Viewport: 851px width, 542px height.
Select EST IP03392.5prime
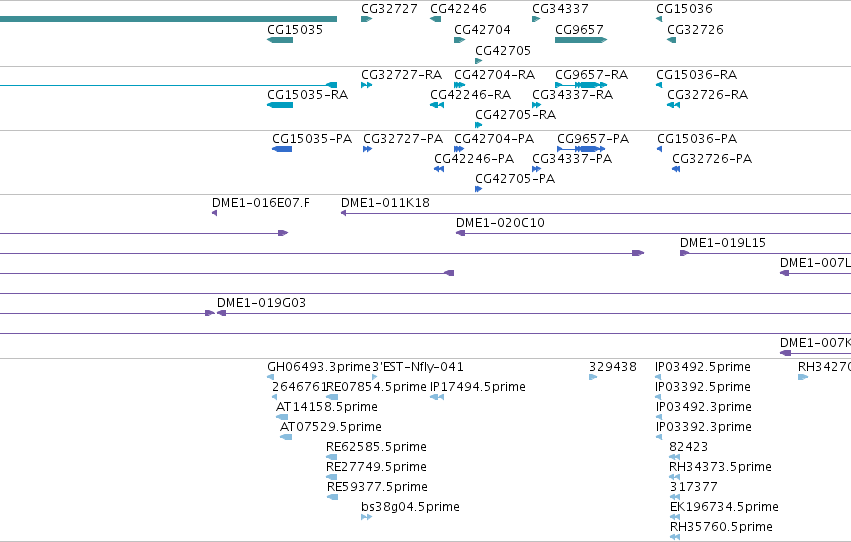(x=702, y=387)
